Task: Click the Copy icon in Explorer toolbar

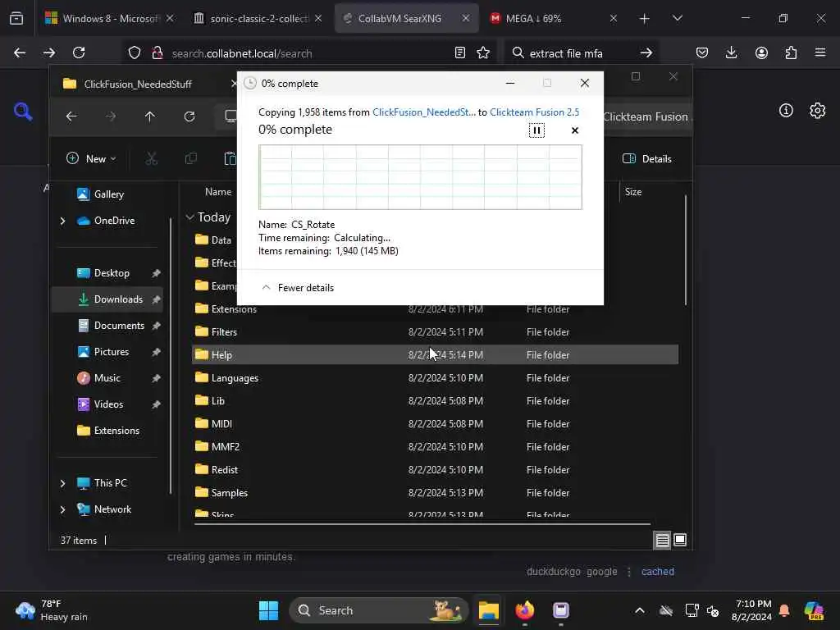Action: tap(190, 158)
